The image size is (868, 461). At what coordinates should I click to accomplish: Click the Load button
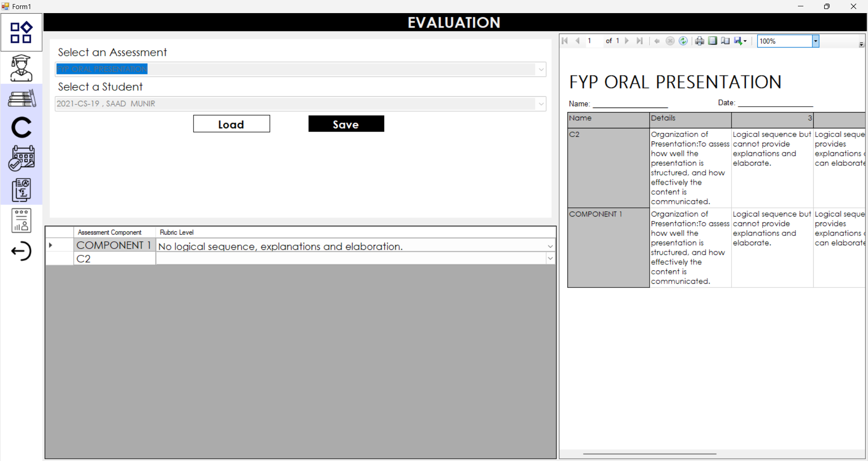pyautogui.click(x=231, y=124)
